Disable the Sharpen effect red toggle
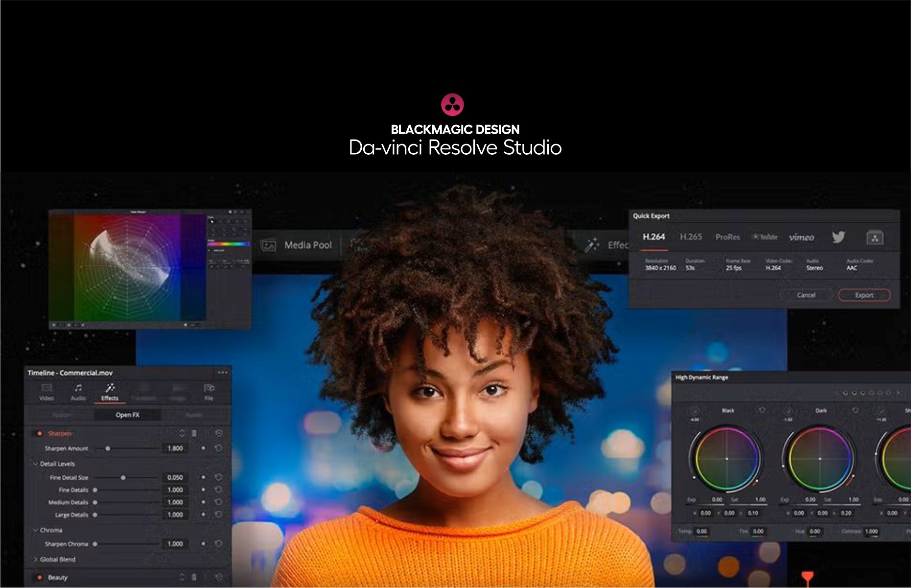The image size is (911, 588). [x=40, y=433]
